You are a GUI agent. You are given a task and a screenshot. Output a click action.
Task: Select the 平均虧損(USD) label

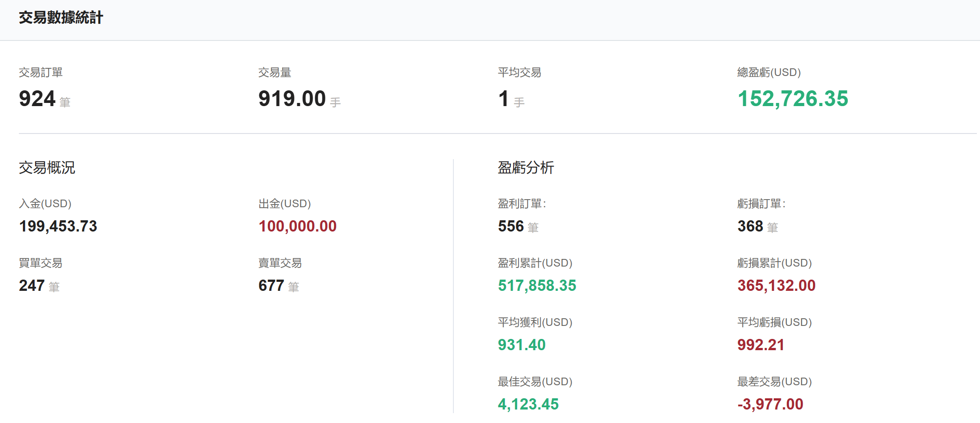pos(775,322)
